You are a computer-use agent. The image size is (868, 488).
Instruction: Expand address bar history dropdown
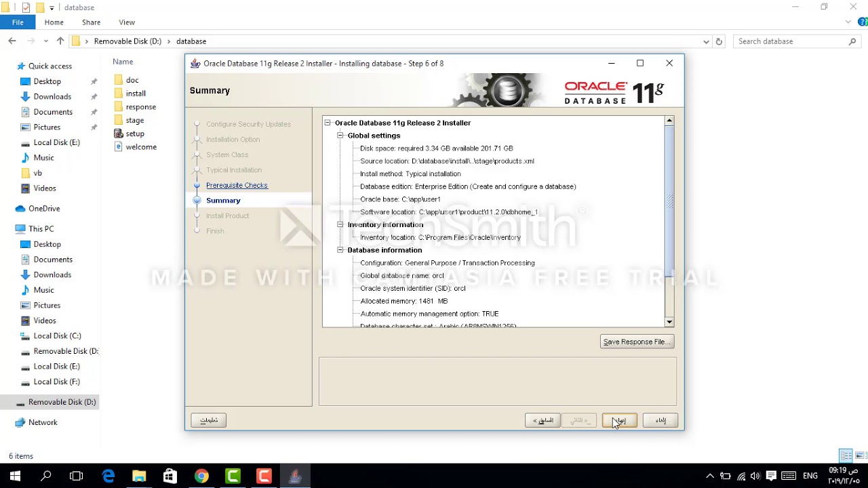click(x=706, y=41)
